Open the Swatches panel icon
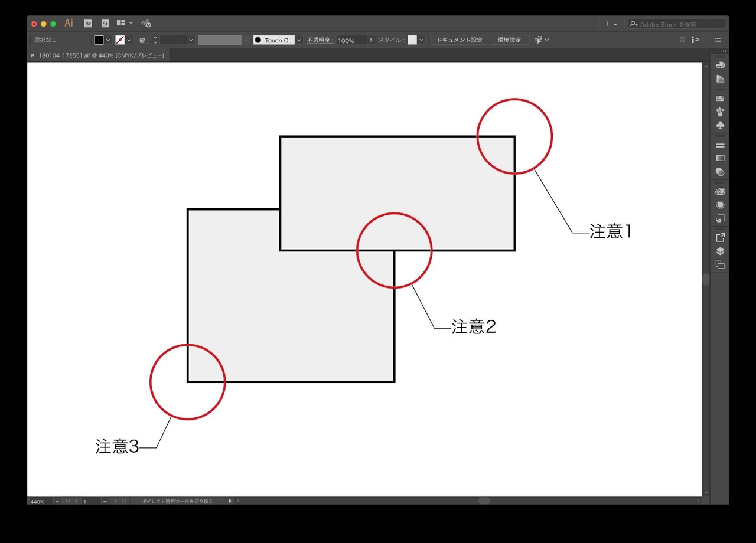This screenshot has width=756, height=543. point(720,99)
